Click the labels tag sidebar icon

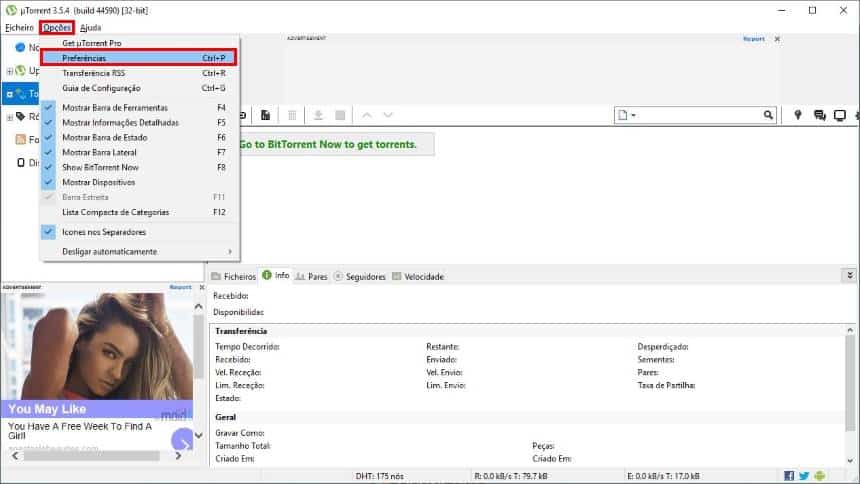tap(21, 116)
